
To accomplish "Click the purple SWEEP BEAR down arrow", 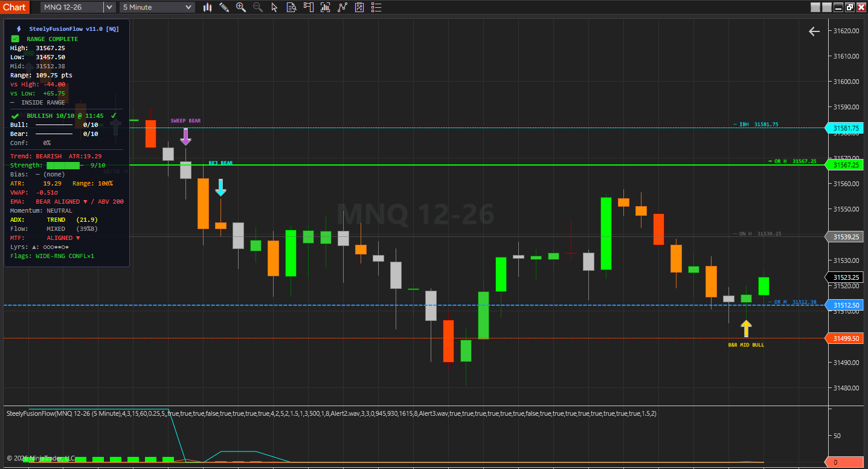I will click(x=185, y=136).
